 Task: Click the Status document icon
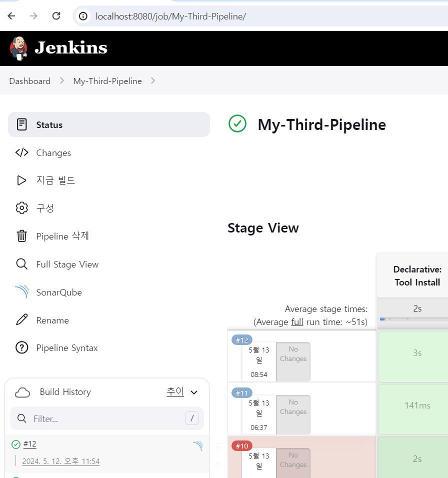pyautogui.click(x=21, y=124)
